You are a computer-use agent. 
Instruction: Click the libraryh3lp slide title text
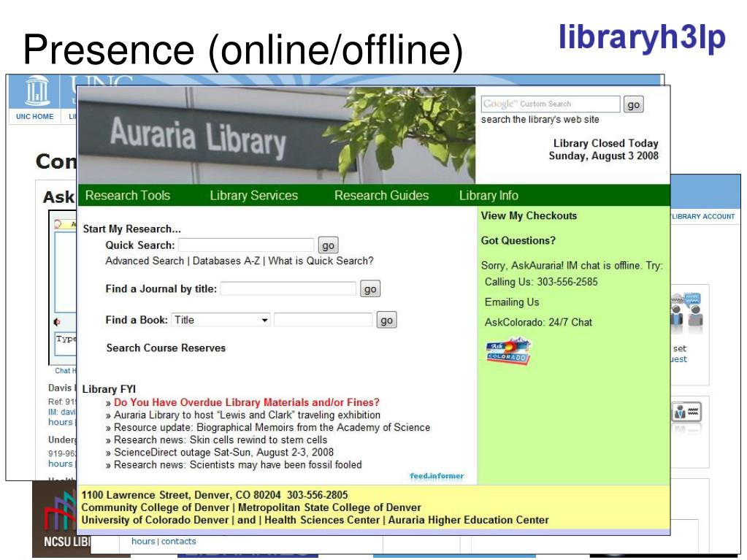tap(642, 38)
